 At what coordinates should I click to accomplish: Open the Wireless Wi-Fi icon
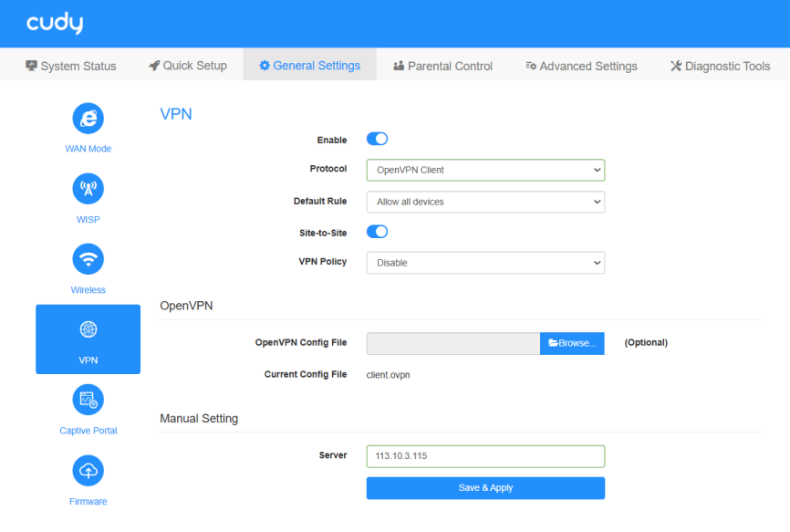(88, 259)
